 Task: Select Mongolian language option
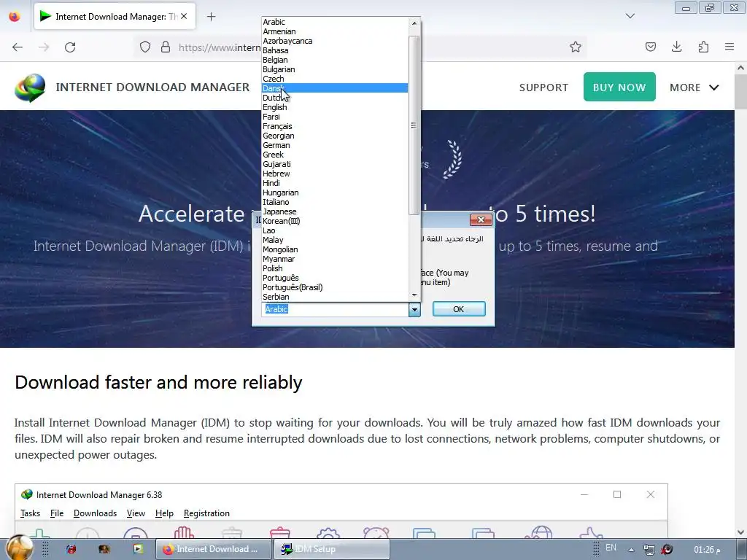[x=335, y=249]
